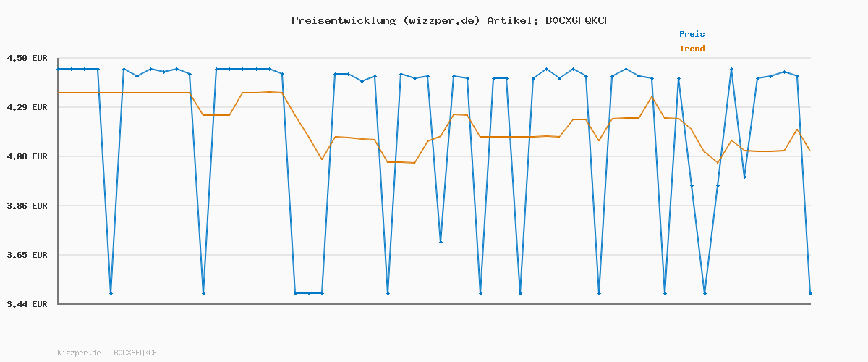Click the right end of the orange trend line
The width and height of the screenshot is (868, 362).
click(810, 151)
